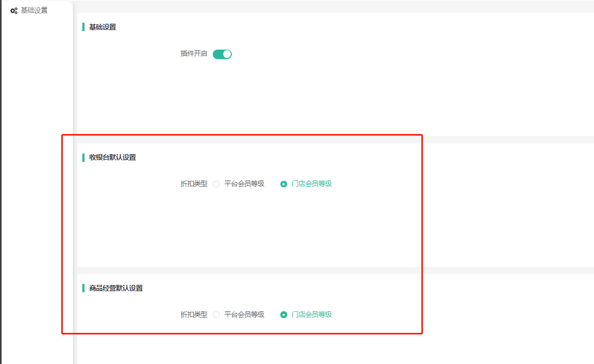594x364 pixels.
Task: Click the green 门店会员等级 label text in 商品经营默认设置
Action: 312,315
